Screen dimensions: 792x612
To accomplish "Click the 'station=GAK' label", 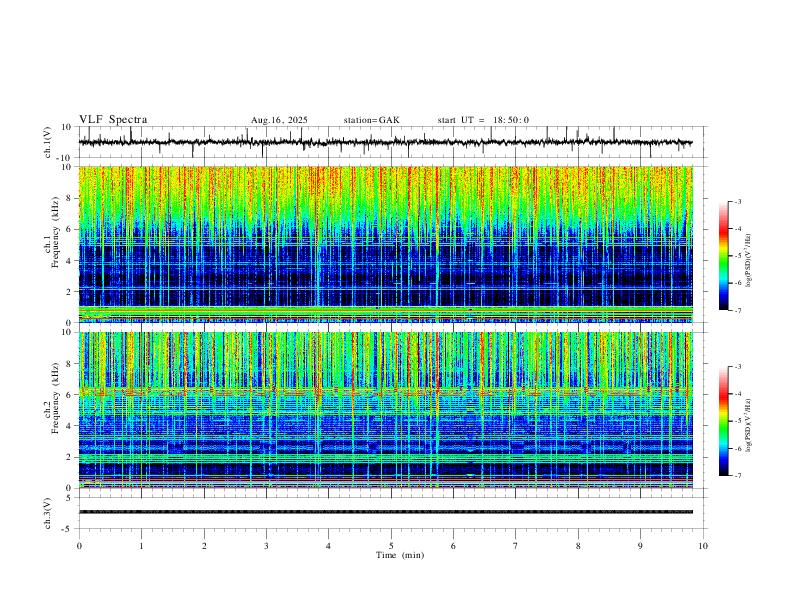I will click(x=371, y=120).
